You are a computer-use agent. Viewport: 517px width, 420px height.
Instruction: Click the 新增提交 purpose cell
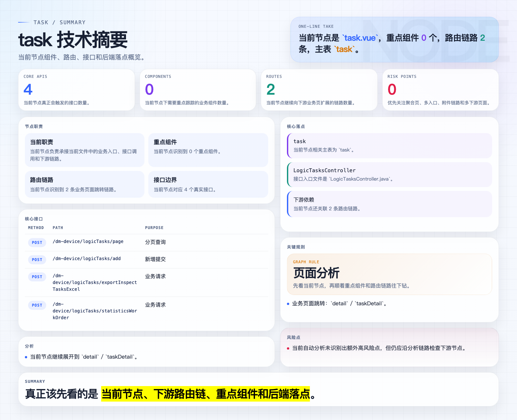point(155,259)
